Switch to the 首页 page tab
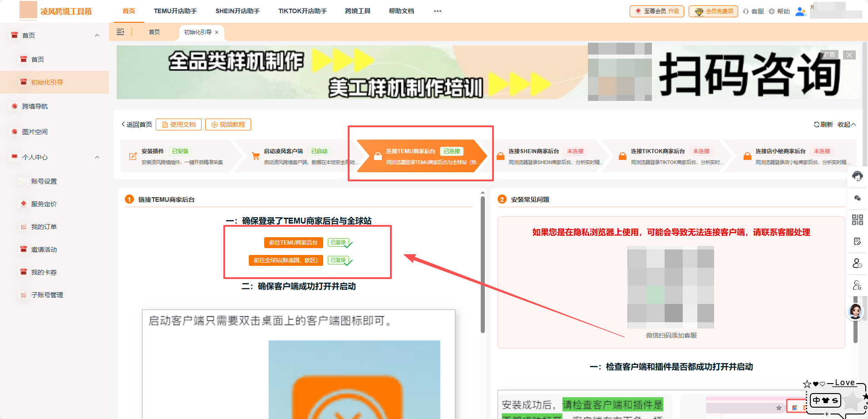This screenshot has width=868, height=419. (154, 32)
